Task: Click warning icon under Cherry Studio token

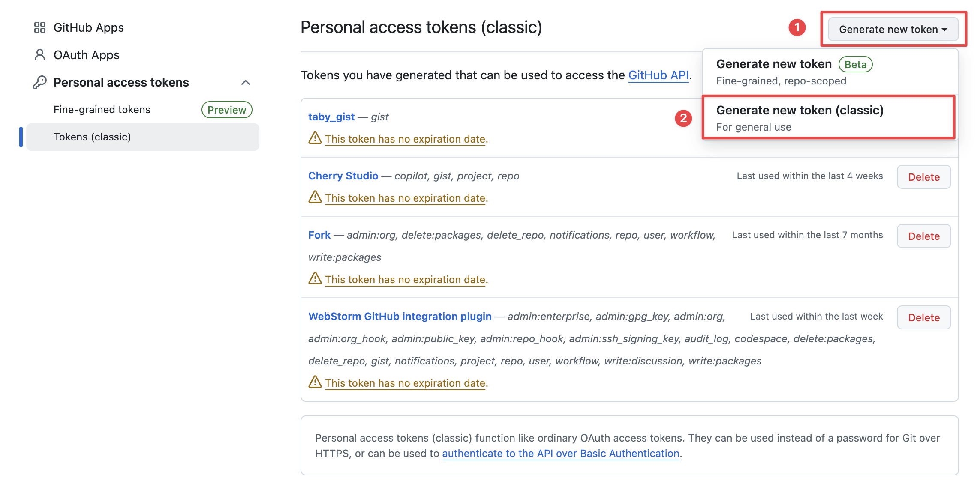Action: (315, 197)
